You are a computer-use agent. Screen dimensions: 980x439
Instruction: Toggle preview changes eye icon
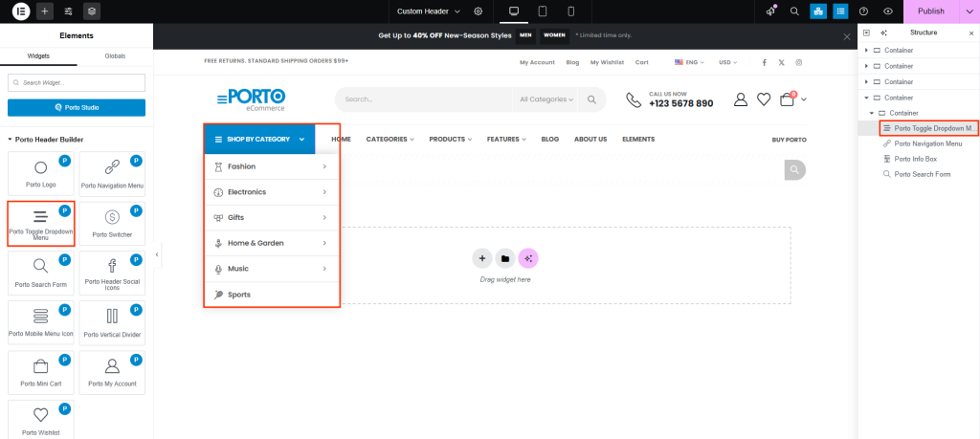pos(888,11)
